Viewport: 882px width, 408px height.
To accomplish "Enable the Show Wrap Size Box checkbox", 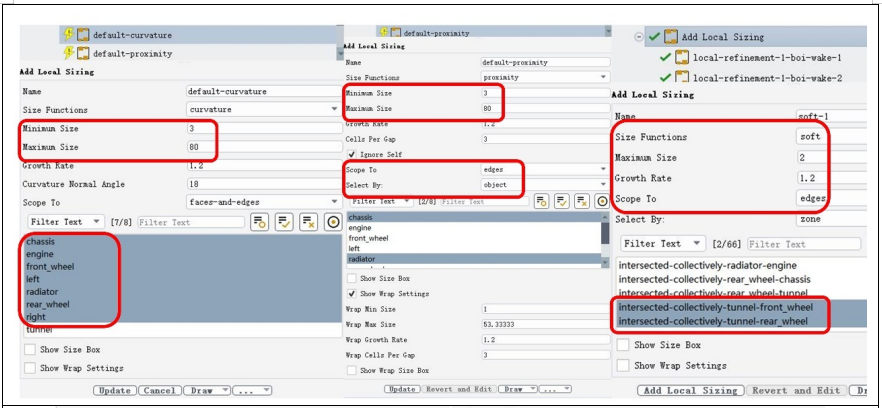I will (x=352, y=370).
